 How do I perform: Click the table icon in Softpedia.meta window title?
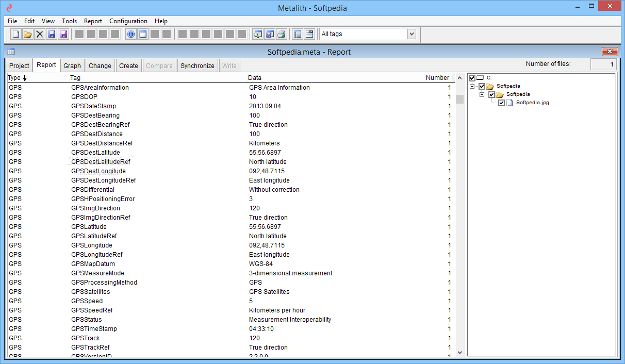pyautogui.click(x=11, y=52)
